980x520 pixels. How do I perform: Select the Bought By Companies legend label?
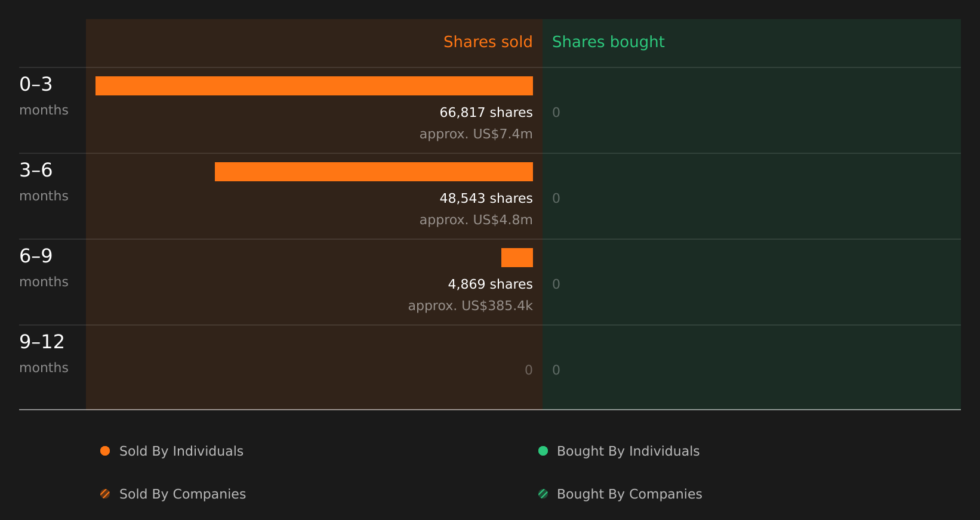[630, 494]
